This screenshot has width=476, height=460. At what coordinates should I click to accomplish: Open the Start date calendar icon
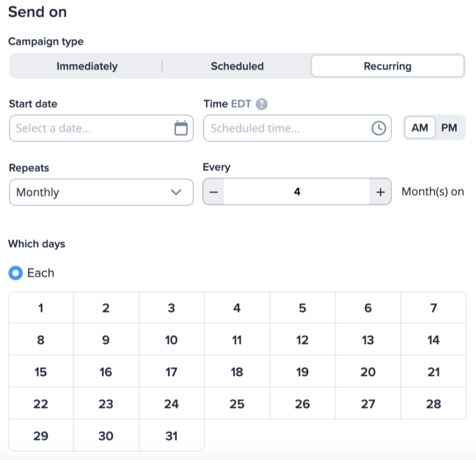click(x=181, y=128)
